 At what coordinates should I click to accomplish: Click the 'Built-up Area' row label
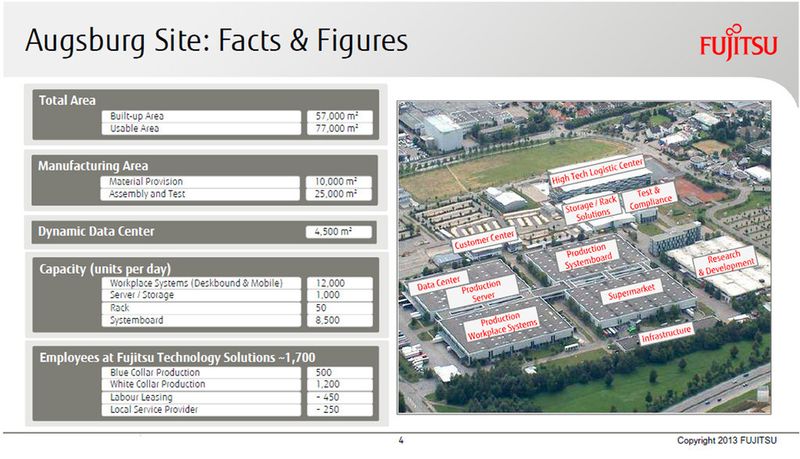pyautogui.click(x=137, y=116)
